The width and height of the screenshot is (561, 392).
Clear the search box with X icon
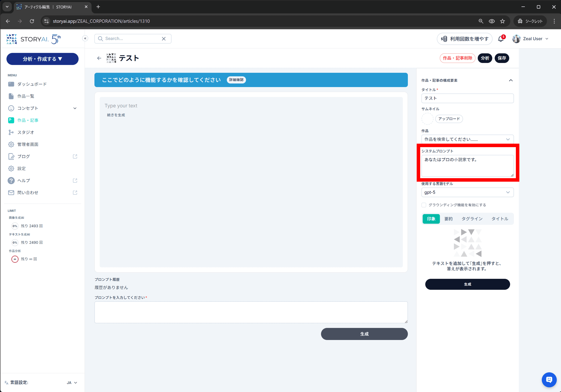pos(164,39)
